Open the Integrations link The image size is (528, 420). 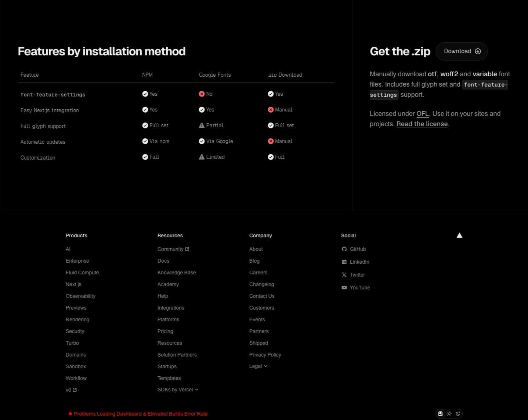[x=171, y=308]
